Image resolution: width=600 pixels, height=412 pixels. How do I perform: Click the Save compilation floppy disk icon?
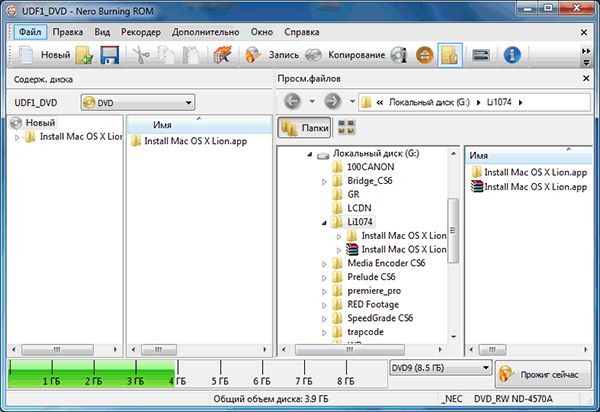pos(110,54)
